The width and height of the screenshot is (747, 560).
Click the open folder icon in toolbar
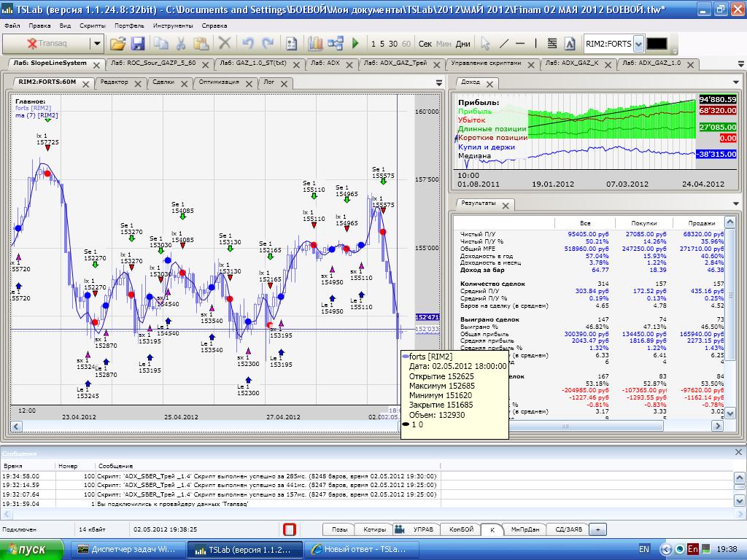click(x=118, y=44)
